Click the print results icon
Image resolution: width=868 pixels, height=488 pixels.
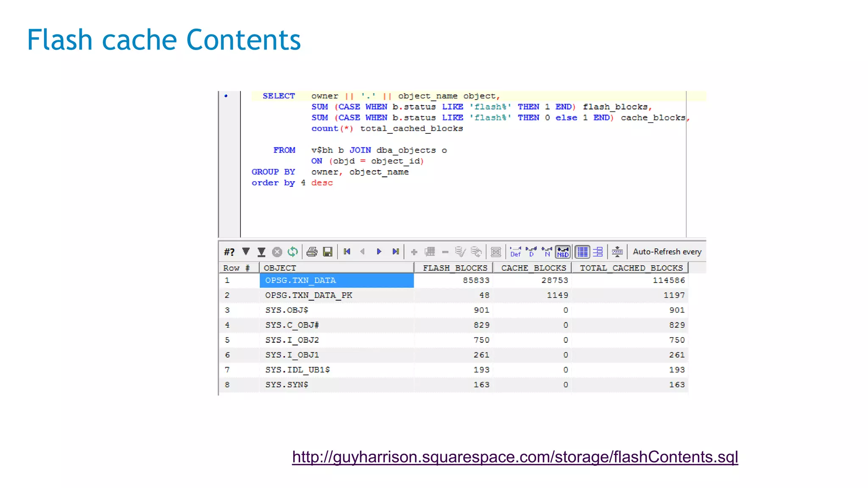pos(312,252)
